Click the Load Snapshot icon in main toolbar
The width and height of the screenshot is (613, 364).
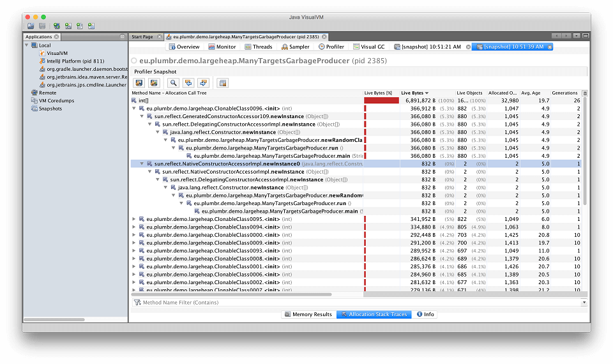coord(31,26)
